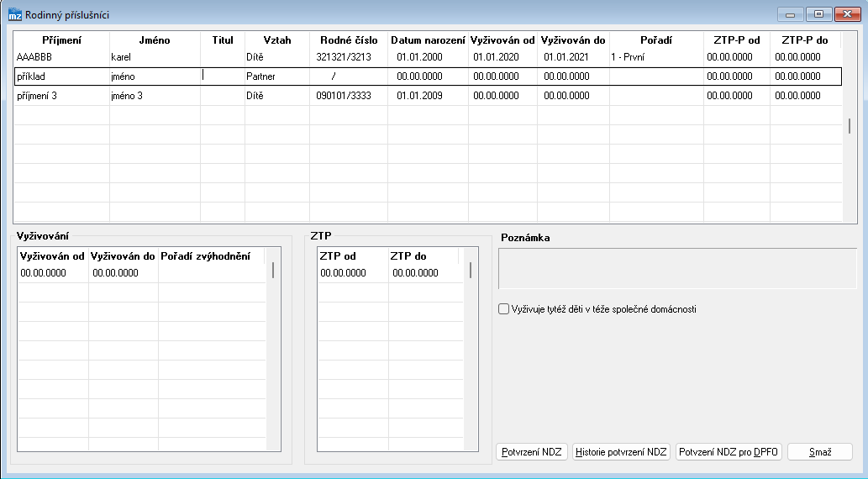Click the ZTP od date cell

pos(352,273)
